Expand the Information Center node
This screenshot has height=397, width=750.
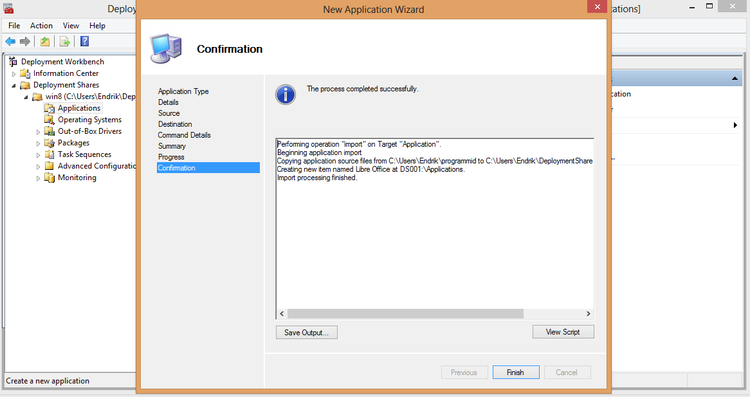point(14,74)
